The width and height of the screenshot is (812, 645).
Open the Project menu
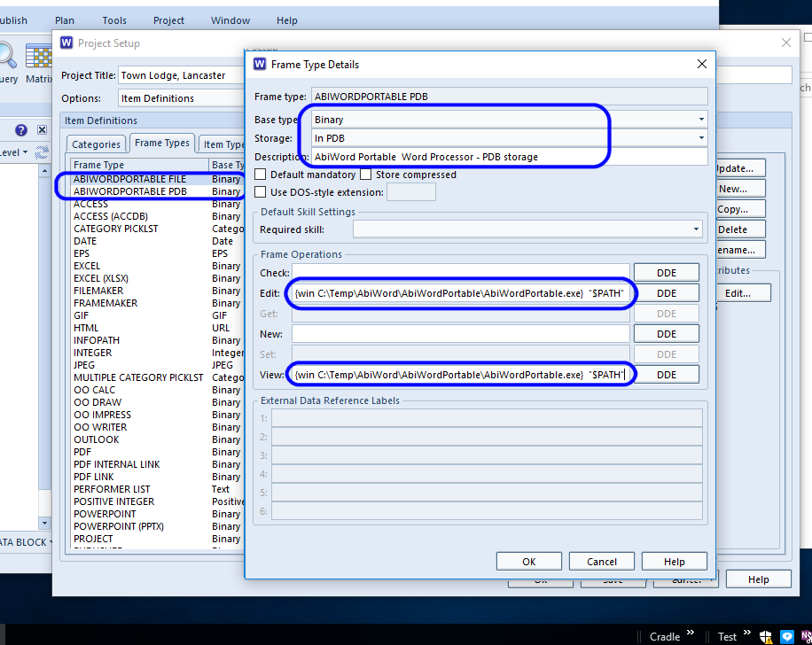pyautogui.click(x=168, y=20)
